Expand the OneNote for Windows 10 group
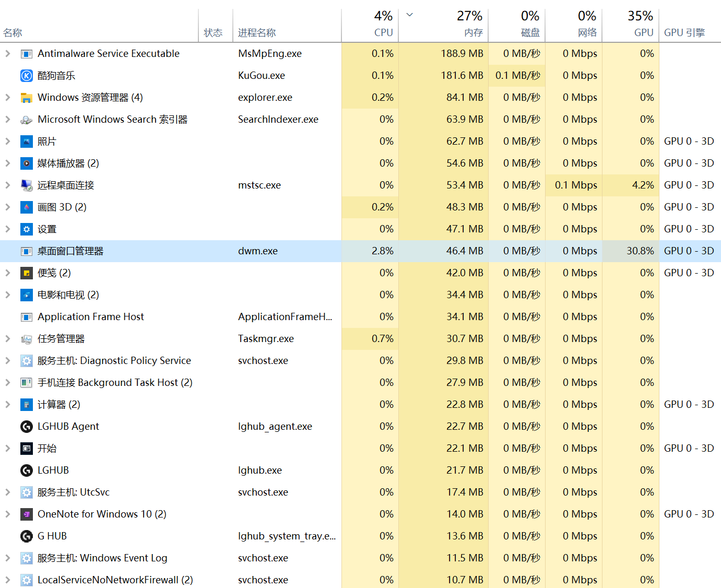Viewport: 721px width, 588px height. 7,514
